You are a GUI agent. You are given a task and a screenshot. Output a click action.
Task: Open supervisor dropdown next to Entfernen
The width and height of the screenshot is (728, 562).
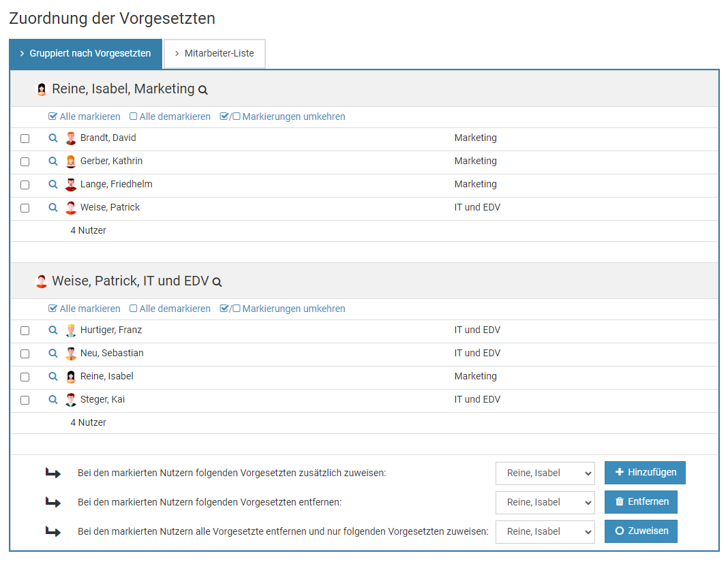545,503
